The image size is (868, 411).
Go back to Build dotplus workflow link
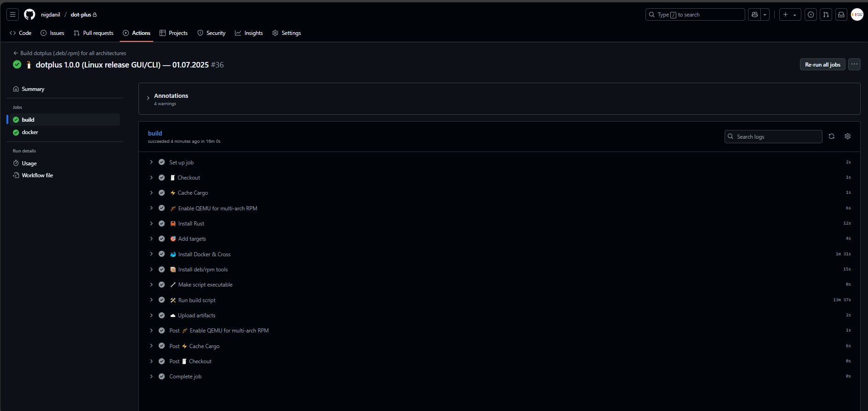[x=69, y=53]
